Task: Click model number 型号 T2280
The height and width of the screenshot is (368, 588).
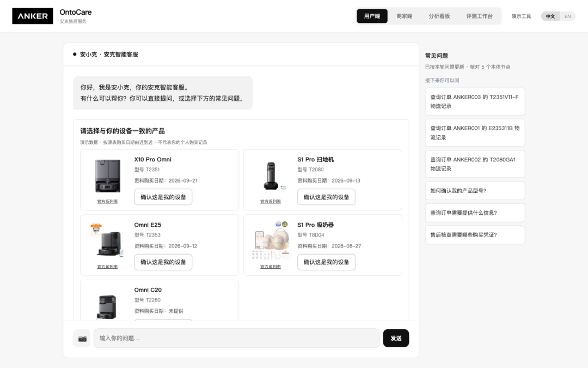Action: [x=148, y=300]
